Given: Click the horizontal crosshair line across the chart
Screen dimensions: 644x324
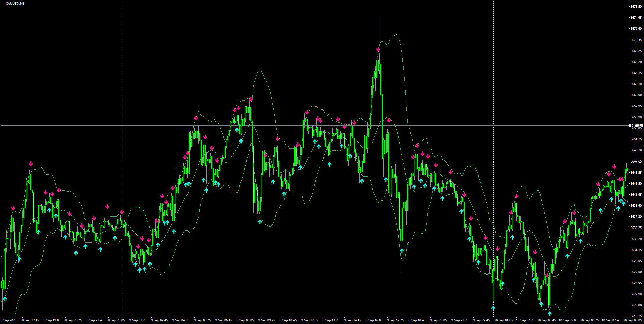Looking at the screenshot, I should tap(302, 125).
